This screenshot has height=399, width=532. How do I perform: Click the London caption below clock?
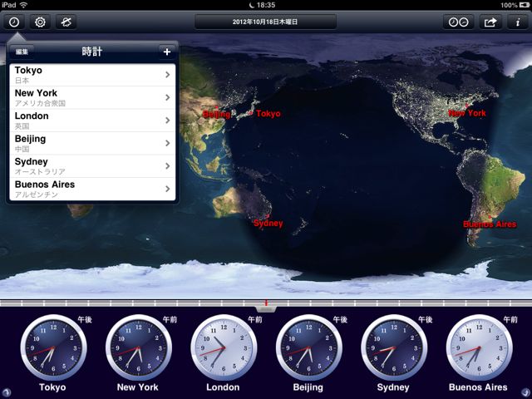coord(223,387)
